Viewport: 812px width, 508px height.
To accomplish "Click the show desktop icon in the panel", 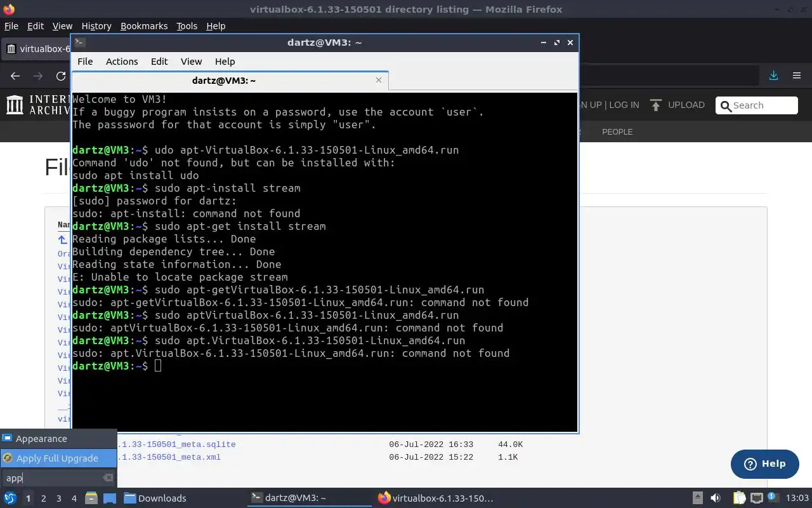I will pyautogui.click(x=109, y=498).
